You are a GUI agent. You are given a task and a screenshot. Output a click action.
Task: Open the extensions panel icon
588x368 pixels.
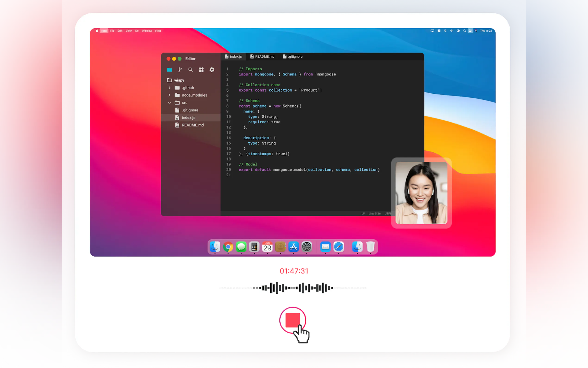point(201,70)
